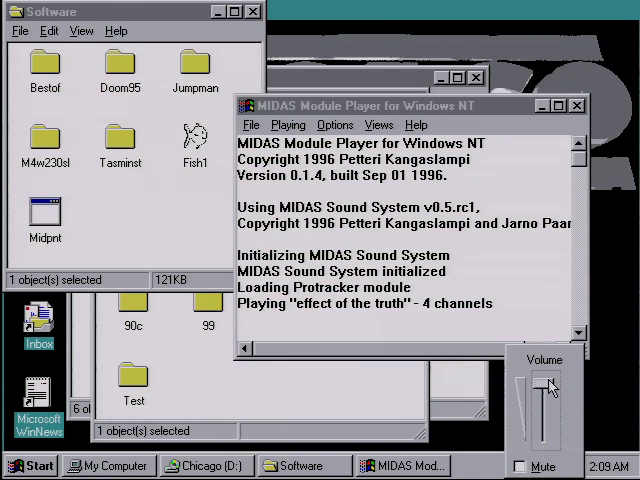The image size is (640, 480).
Task: Close the background window behind MIDAS
Action: (476, 78)
